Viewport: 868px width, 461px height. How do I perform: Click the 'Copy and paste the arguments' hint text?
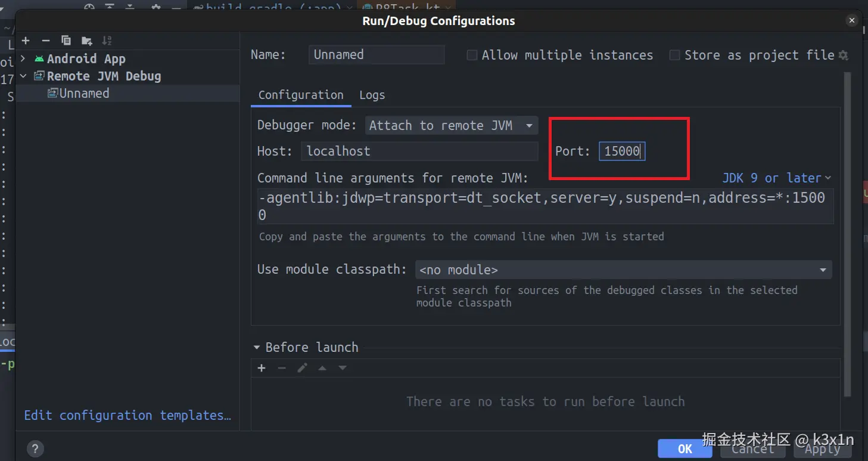[x=461, y=237]
